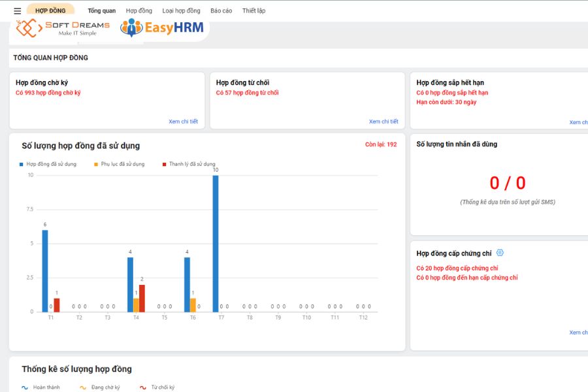The height and width of the screenshot is (392, 588).
Task: Toggle Phụ lục đã sử dụng legend series
Action: coord(120,164)
